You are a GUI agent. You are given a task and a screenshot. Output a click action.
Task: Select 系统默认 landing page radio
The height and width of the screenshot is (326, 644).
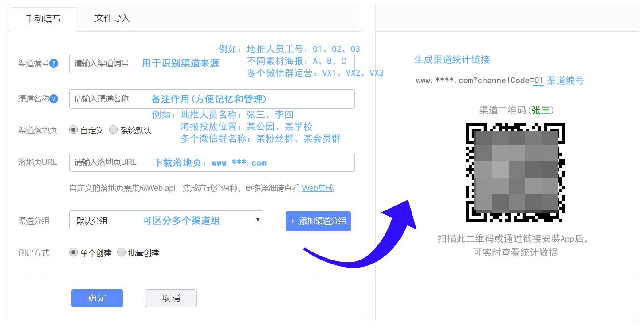point(113,130)
